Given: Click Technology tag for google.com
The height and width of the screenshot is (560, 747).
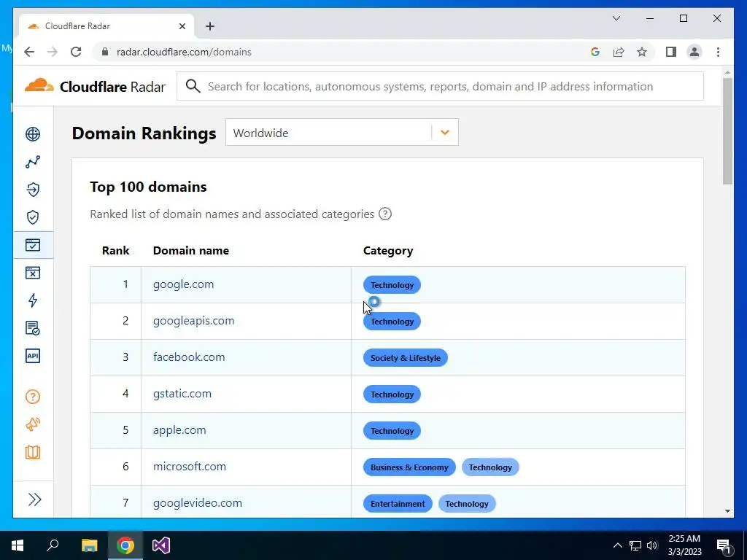Looking at the screenshot, I should [x=392, y=285].
